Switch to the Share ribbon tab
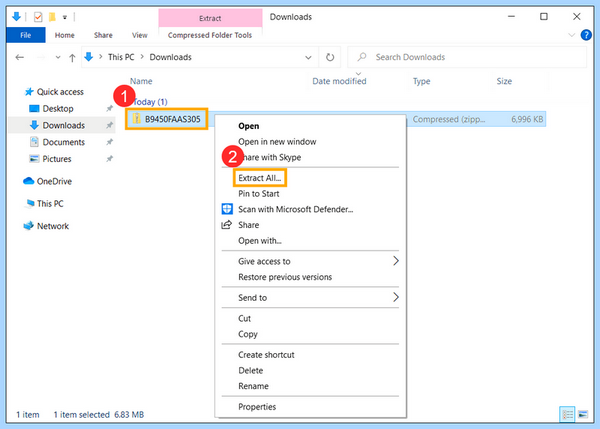This screenshot has width=600, height=429. point(103,35)
